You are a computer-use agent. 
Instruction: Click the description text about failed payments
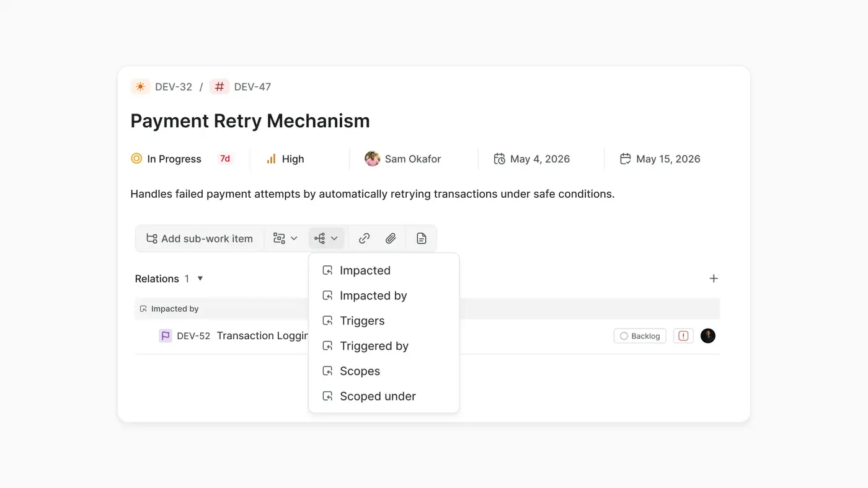(x=373, y=194)
